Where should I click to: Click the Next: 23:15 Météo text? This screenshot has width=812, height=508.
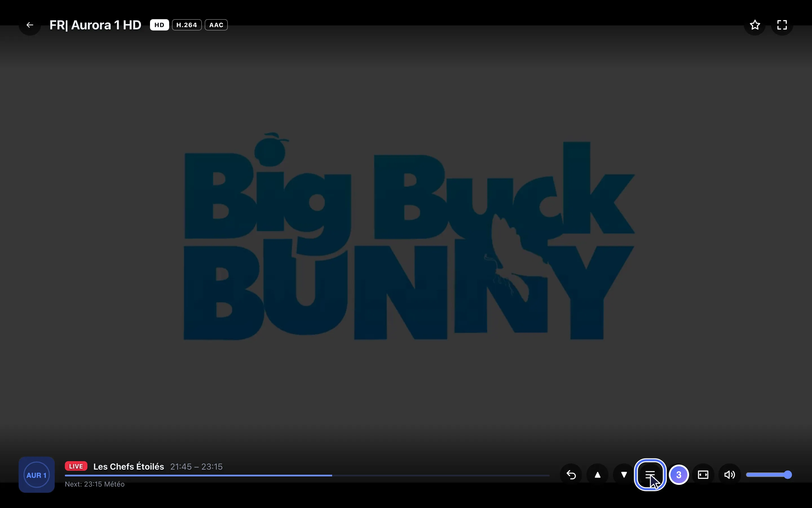pyautogui.click(x=95, y=484)
